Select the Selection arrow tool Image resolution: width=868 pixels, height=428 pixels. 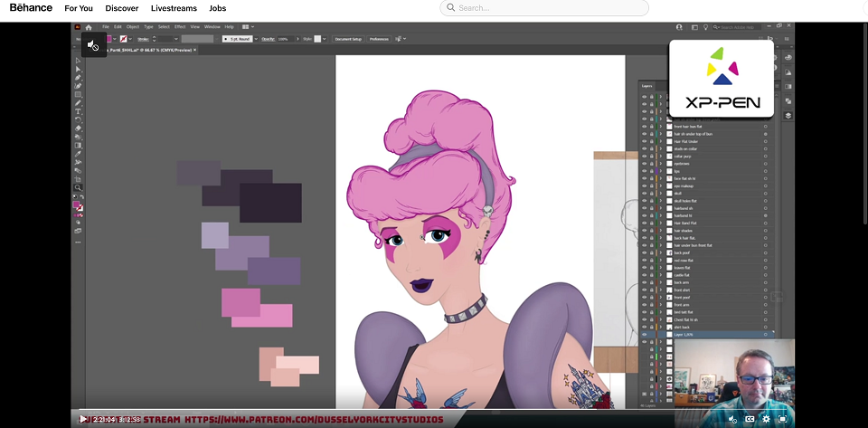coord(78,61)
